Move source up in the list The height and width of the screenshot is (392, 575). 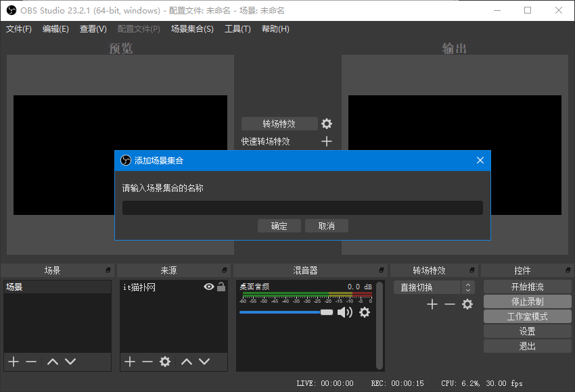187,362
